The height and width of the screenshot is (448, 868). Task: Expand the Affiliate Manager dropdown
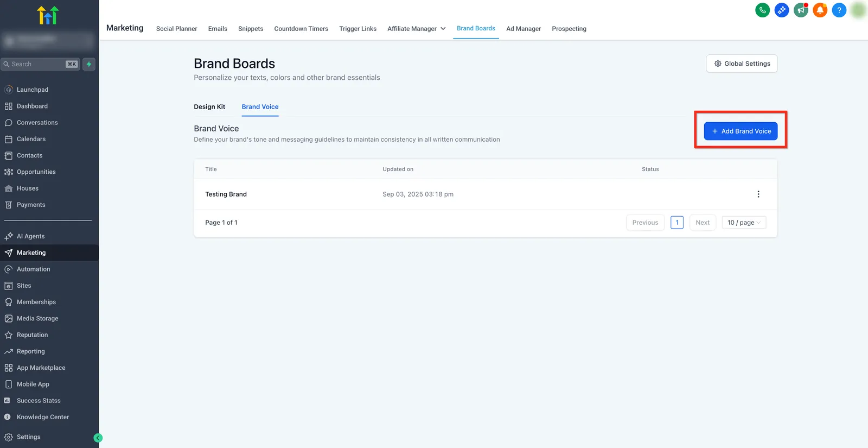tap(416, 29)
